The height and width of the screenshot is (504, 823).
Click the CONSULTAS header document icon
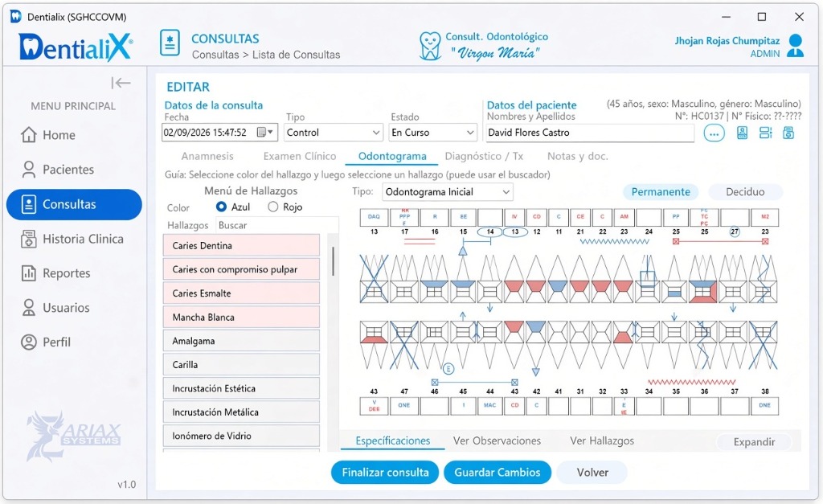point(170,43)
